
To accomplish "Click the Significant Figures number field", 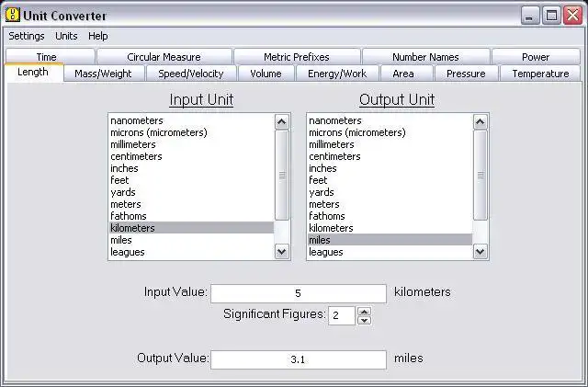I will click(342, 315).
